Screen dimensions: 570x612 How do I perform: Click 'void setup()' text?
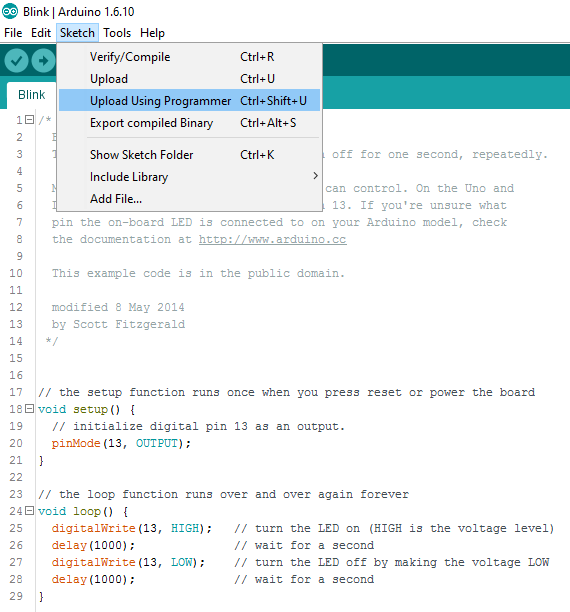coord(79,409)
